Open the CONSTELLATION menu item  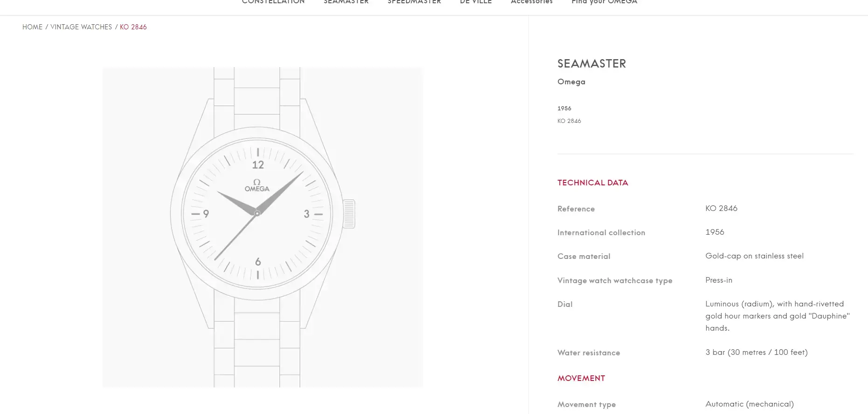pyautogui.click(x=273, y=2)
